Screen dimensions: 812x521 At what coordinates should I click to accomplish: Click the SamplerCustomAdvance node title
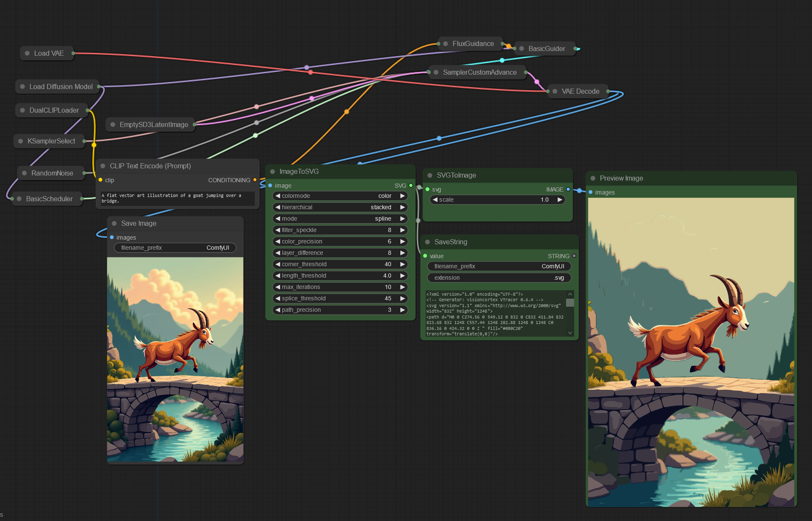click(x=480, y=72)
